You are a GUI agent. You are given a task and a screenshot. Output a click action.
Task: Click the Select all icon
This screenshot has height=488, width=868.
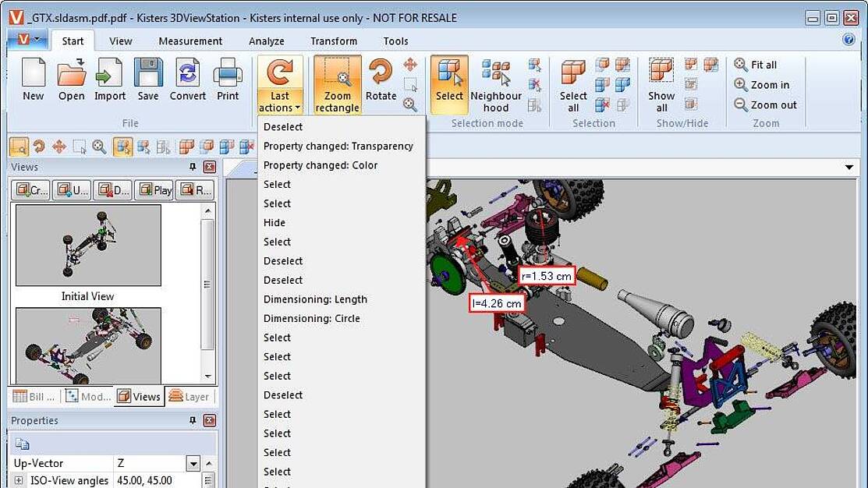click(x=573, y=75)
